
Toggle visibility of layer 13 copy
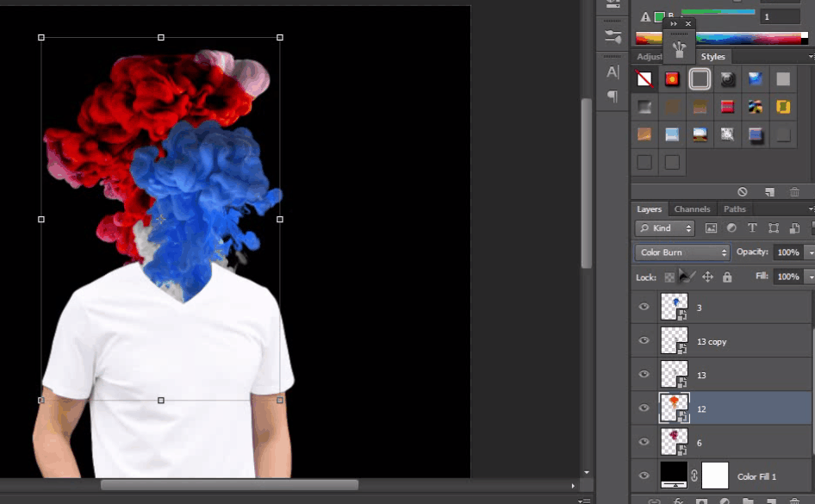(644, 340)
